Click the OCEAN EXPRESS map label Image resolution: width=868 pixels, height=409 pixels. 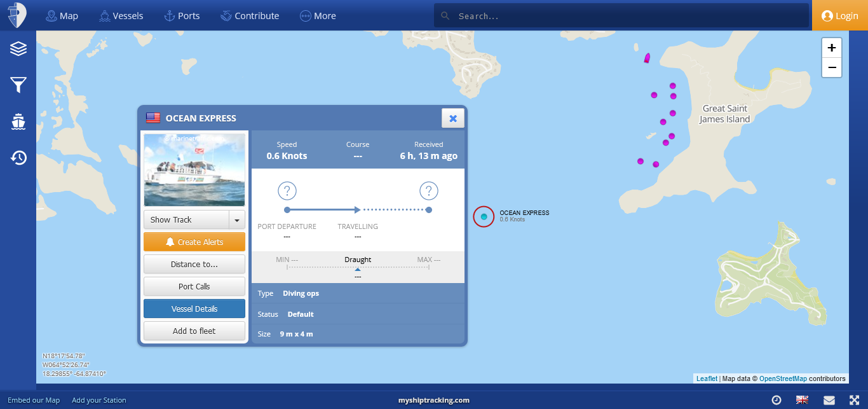[524, 213]
